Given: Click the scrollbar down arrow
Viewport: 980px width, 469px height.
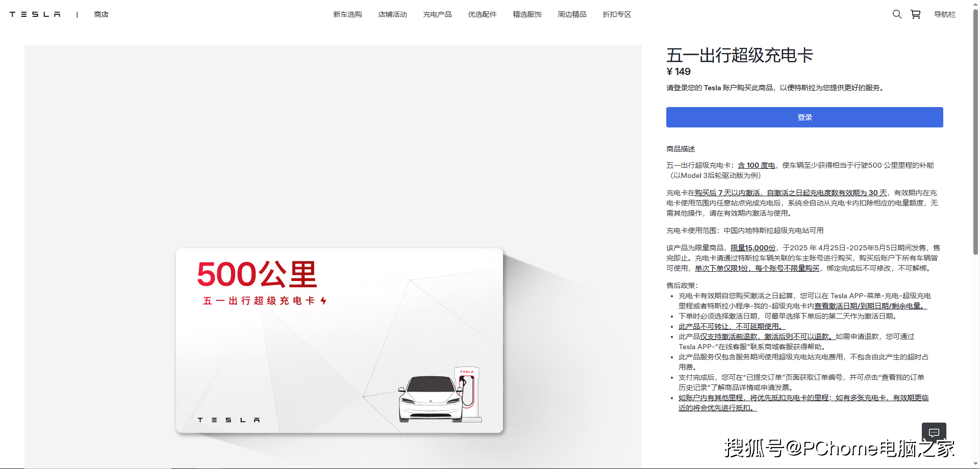Looking at the screenshot, I should coord(975,464).
